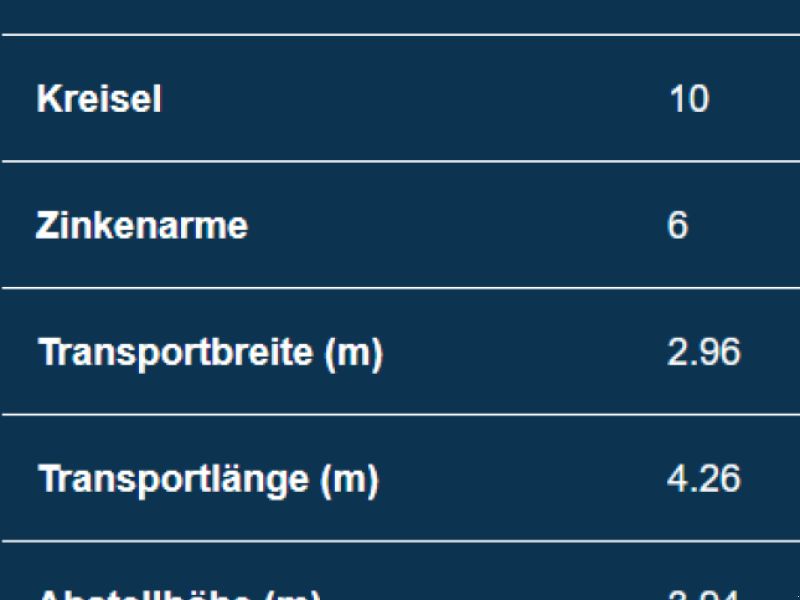800x600 pixels.
Task: Click divider line below Transportlänge row
Action: pyautogui.click(x=400, y=541)
